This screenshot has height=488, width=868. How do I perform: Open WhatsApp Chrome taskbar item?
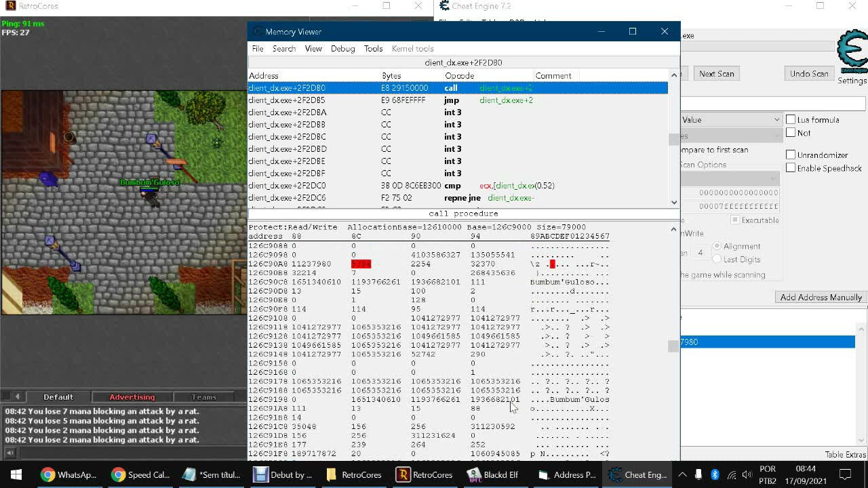[x=69, y=474]
